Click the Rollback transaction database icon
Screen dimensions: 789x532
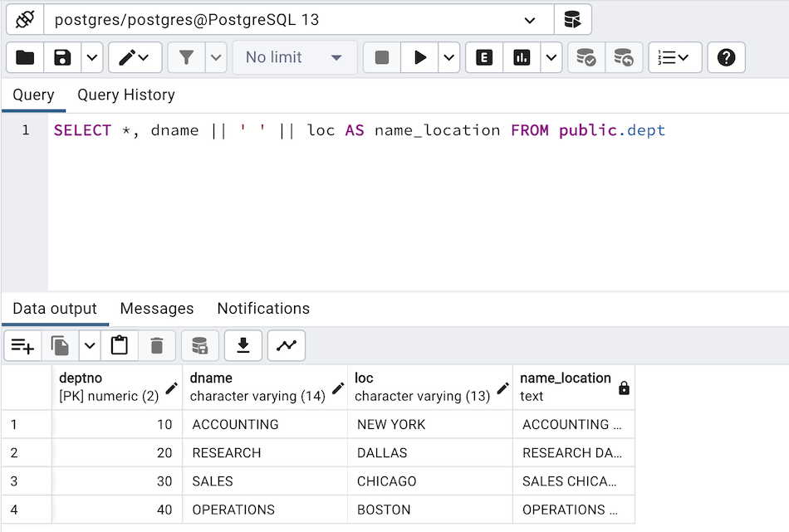623,57
